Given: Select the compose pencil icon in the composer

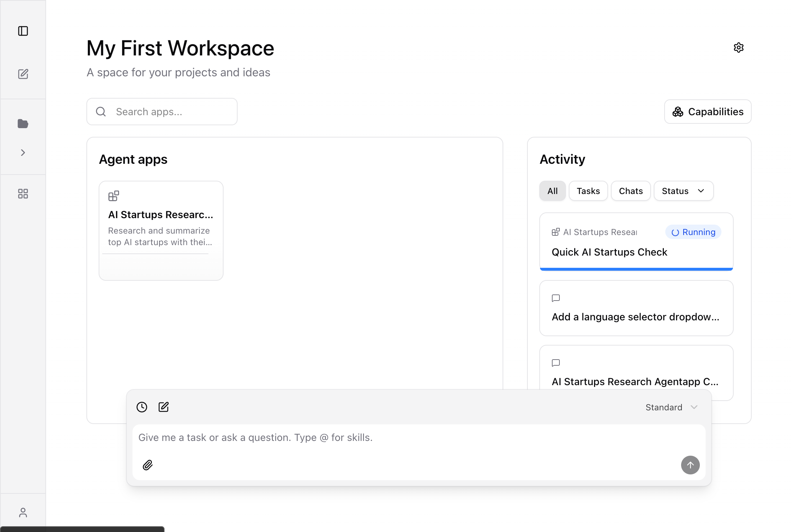Looking at the screenshot, I should (x=164, y=407).
